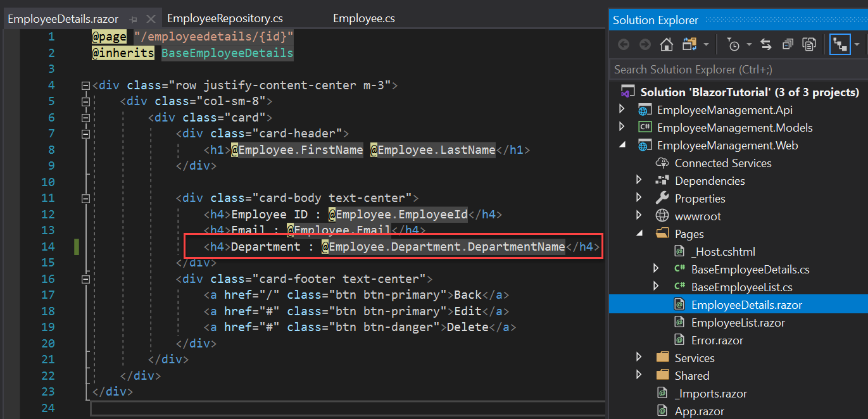Expand the EmployeeManagement.Api project

[622, 108]
